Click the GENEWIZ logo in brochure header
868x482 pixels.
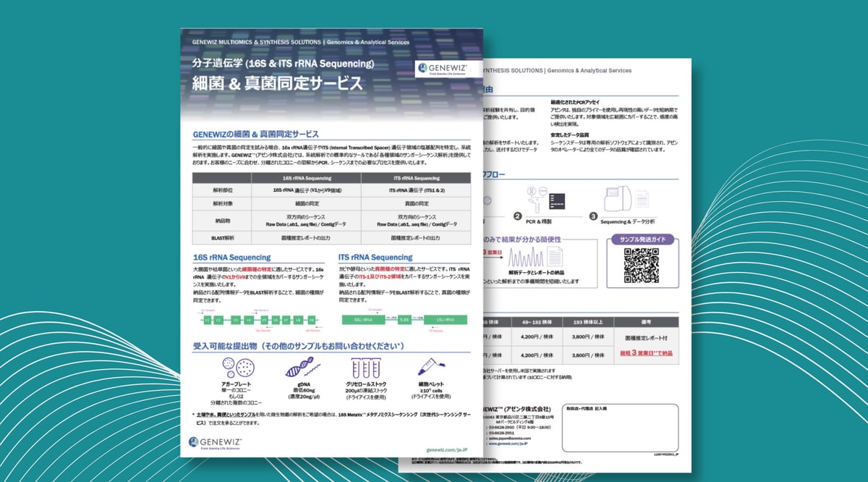[x=443, y=69]
